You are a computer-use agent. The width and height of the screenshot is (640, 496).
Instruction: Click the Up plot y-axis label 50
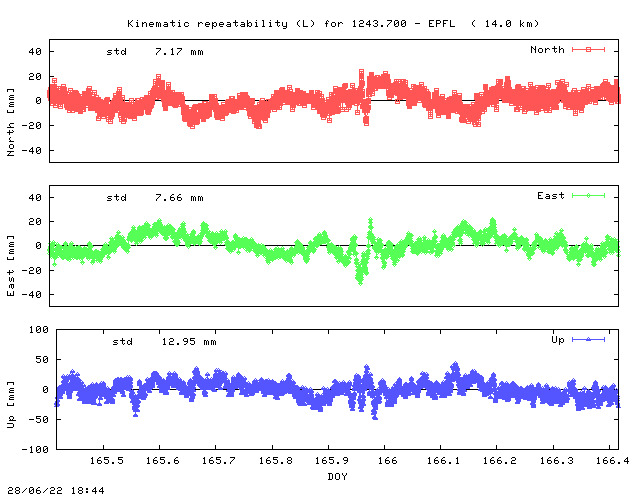pos(42,360)
